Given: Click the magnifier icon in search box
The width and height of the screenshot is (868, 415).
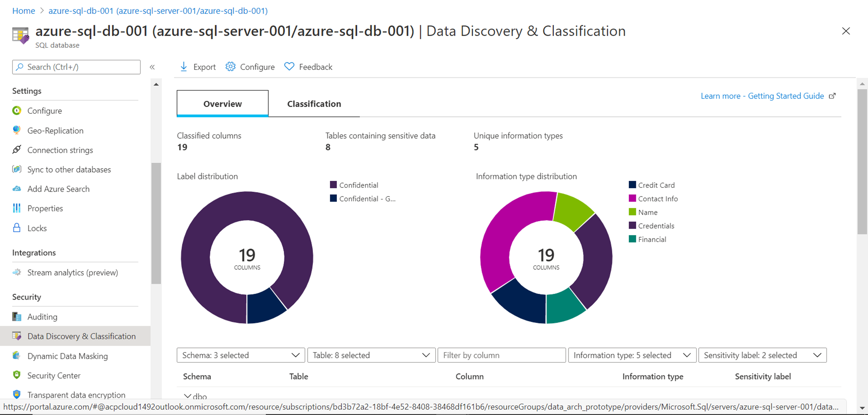Looking at the screenshot, I should (20, 67).
